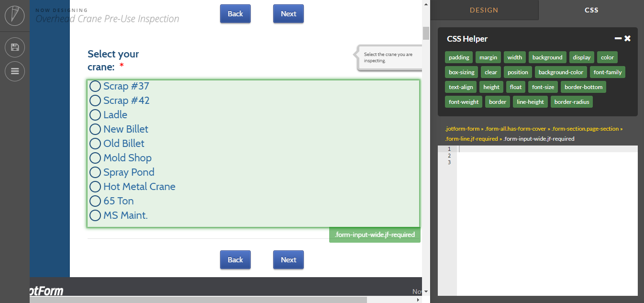Save the form using the disk icon
Image resolution: width=644 pixels, height=303 pixels.
click(14, 47)
